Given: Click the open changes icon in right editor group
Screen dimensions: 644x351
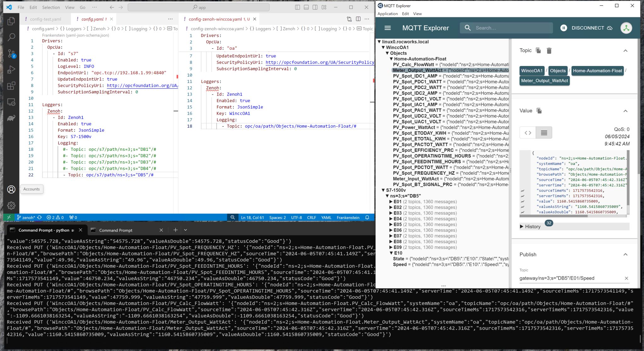Looking at the screenshot, I should pyautogui.click(x=349, y=19).
